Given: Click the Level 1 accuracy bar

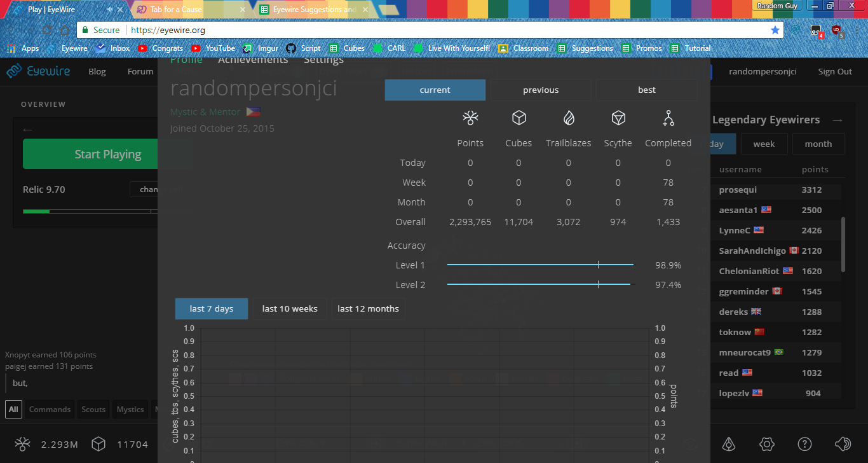Looking at the screenshot, I should coord(540,265).
